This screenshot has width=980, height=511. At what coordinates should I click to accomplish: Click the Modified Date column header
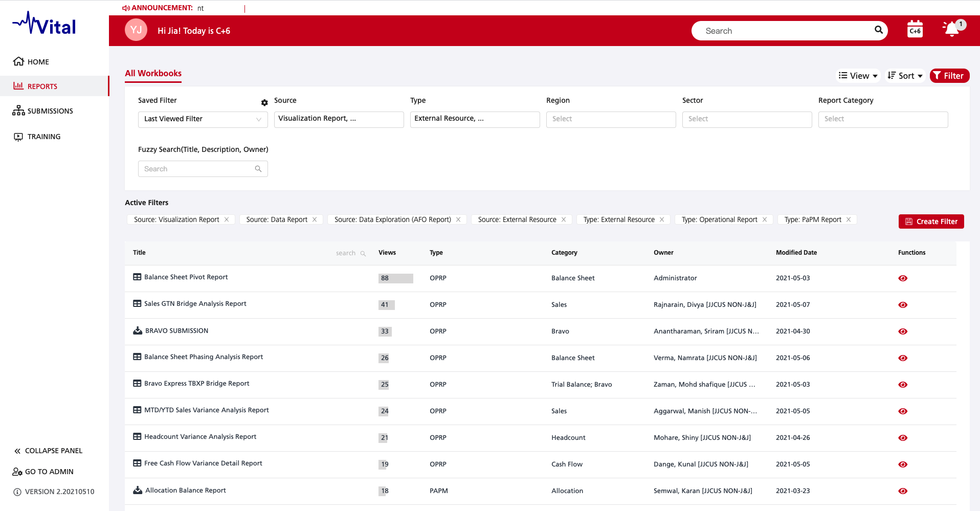pos(796,253)
